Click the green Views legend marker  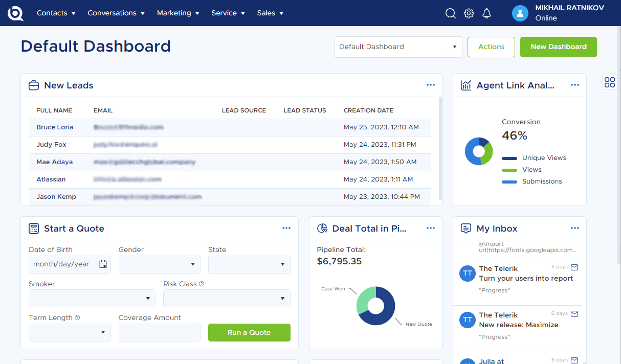[x=508, y=169]
